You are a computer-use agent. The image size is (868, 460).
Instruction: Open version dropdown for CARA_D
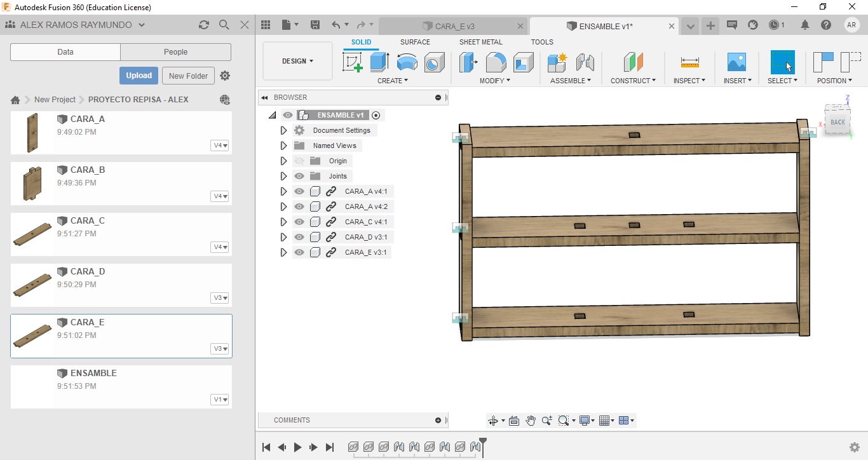pos(220,298)
